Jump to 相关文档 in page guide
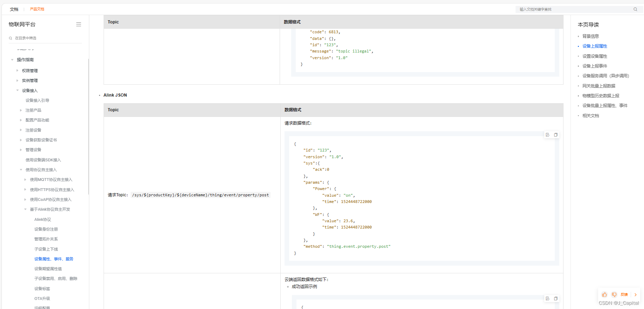Viewport: 644px width, 309px height. click(x=590, y=115)
